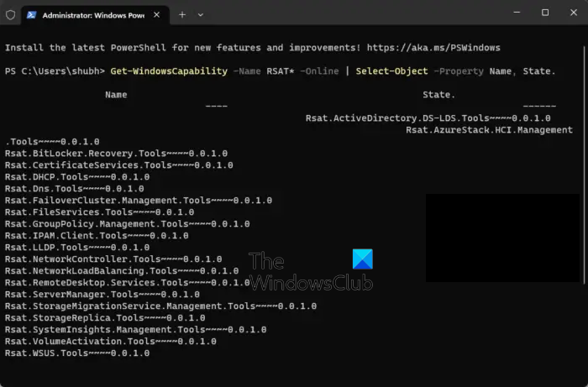Click Rsat.FileServices.Tools line
This screenshot has height=387, width=588.
[x=99, y=212]
